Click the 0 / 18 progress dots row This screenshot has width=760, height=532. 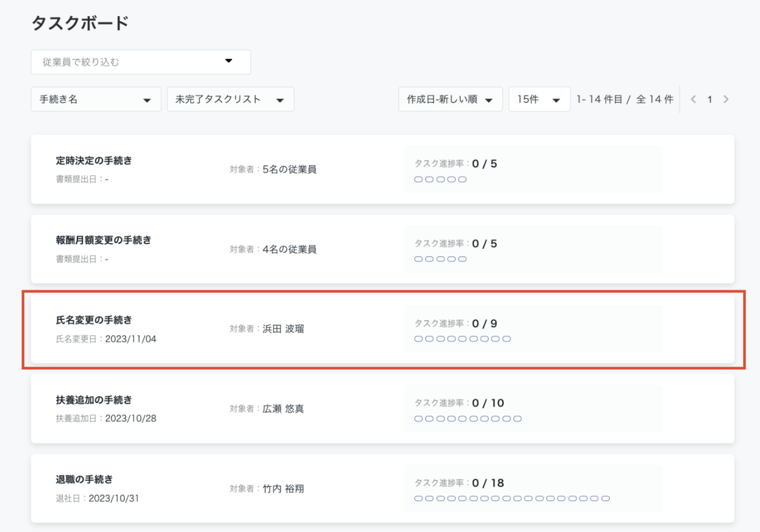[512, 498]
